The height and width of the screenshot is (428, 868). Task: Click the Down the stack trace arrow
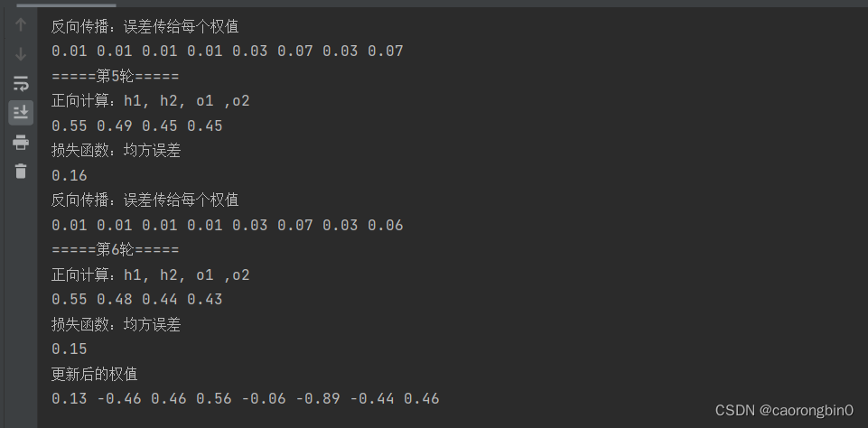click(x=21, y=54)
